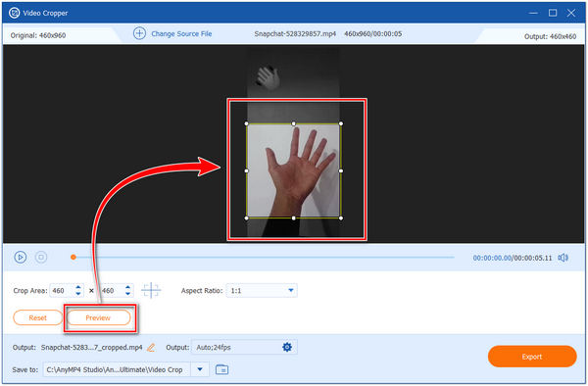The width and height of the screenshot is (588, 386).
Task: Click the Save to path field
Action: coord(117,369)
